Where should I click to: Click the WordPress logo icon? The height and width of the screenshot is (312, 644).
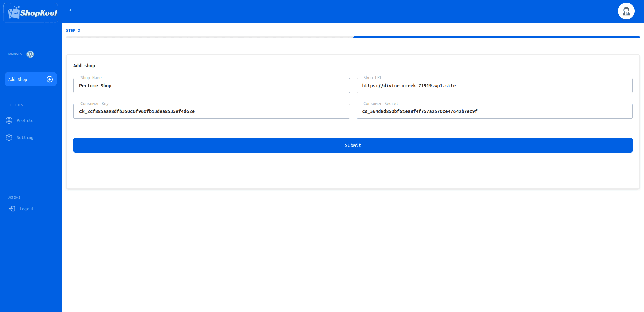30,54
